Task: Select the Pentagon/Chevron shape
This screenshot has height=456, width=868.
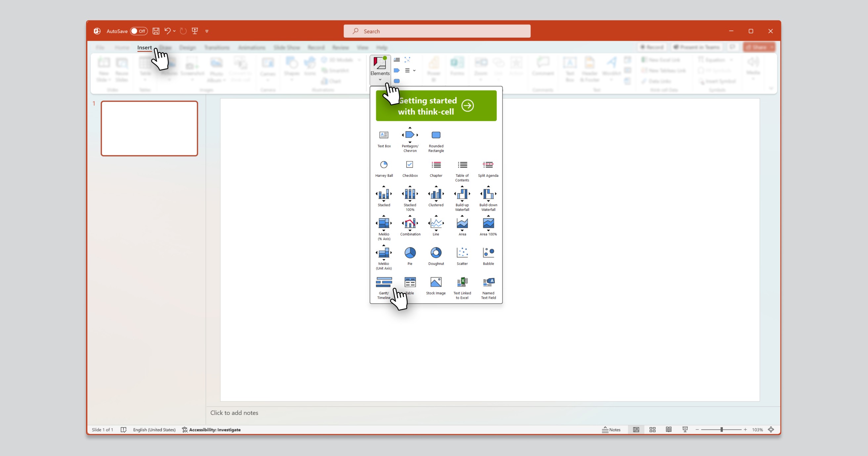Action: click(410, 140)
